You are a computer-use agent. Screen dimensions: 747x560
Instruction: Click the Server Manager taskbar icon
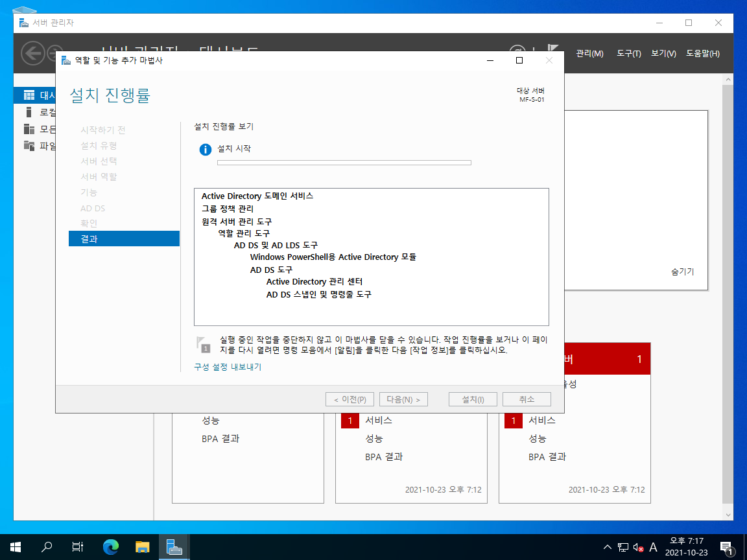click(174, 546)
